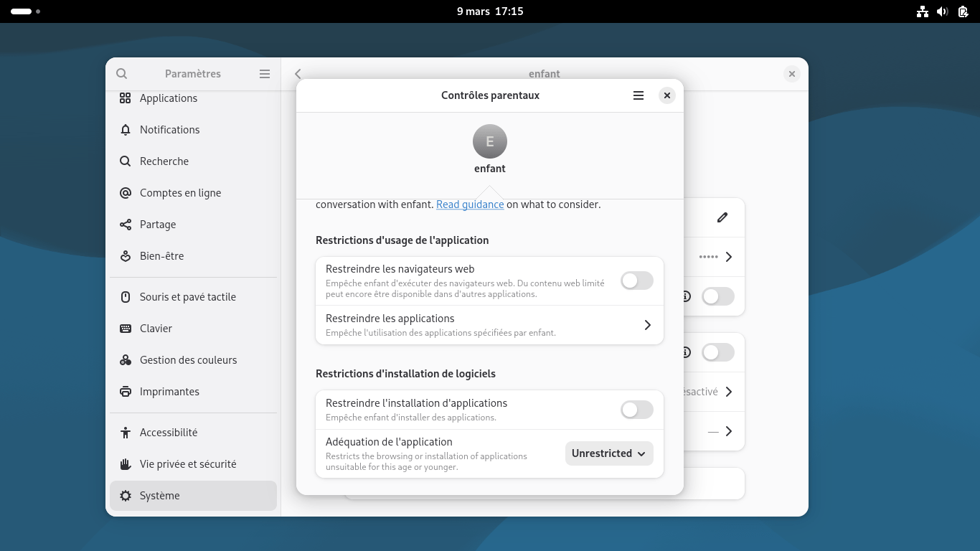Select Applications in the settings sidebar
The width and height of the screenshot is (980, 551).
193,98
